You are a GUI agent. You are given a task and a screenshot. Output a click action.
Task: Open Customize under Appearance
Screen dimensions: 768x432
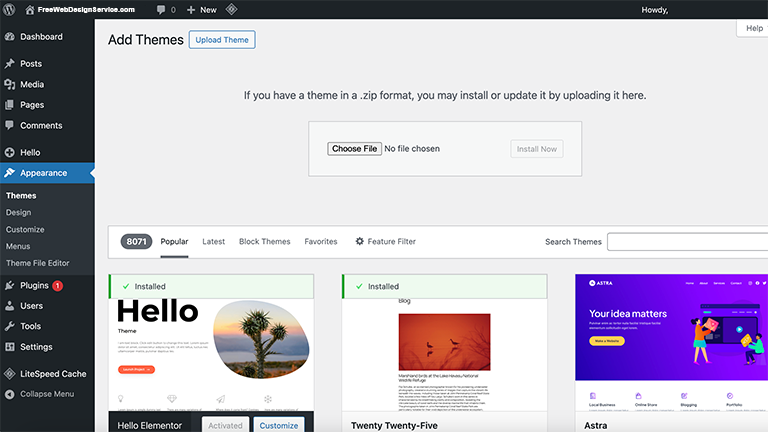point(25,229)
